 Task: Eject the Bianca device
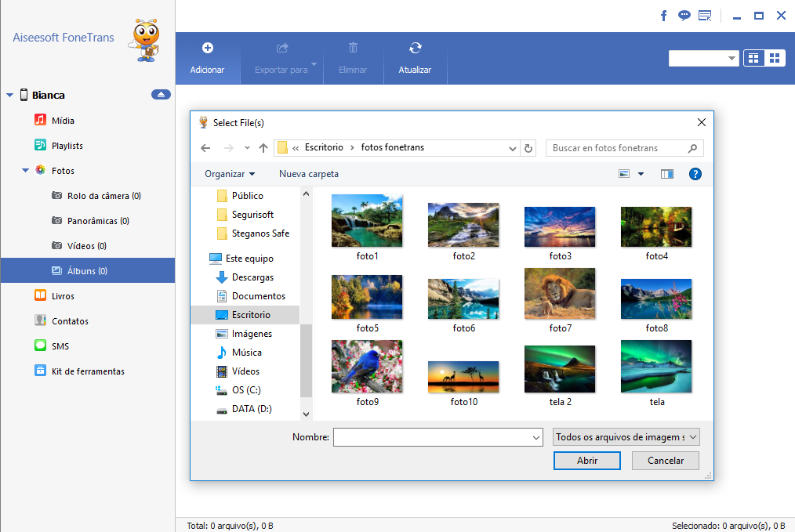[161, 95]
